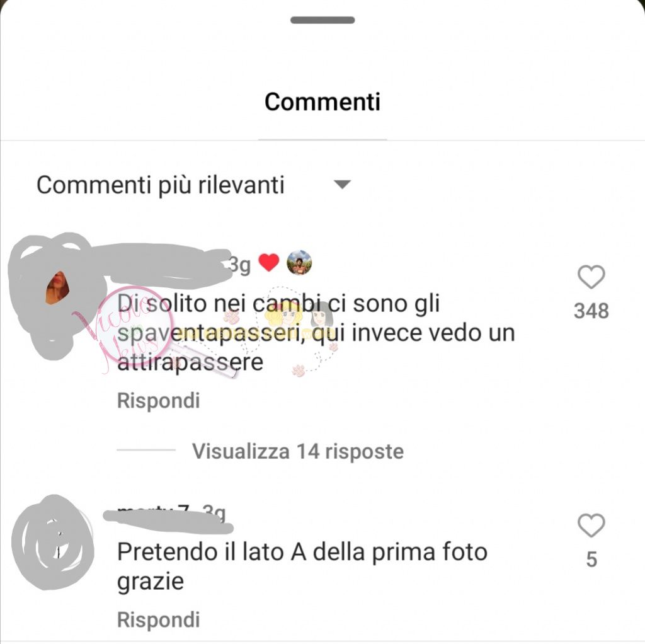This screenshot has width=645, height=644.
Task: View the 5 likes count on second comment
Action: click(x=591, y=560)
